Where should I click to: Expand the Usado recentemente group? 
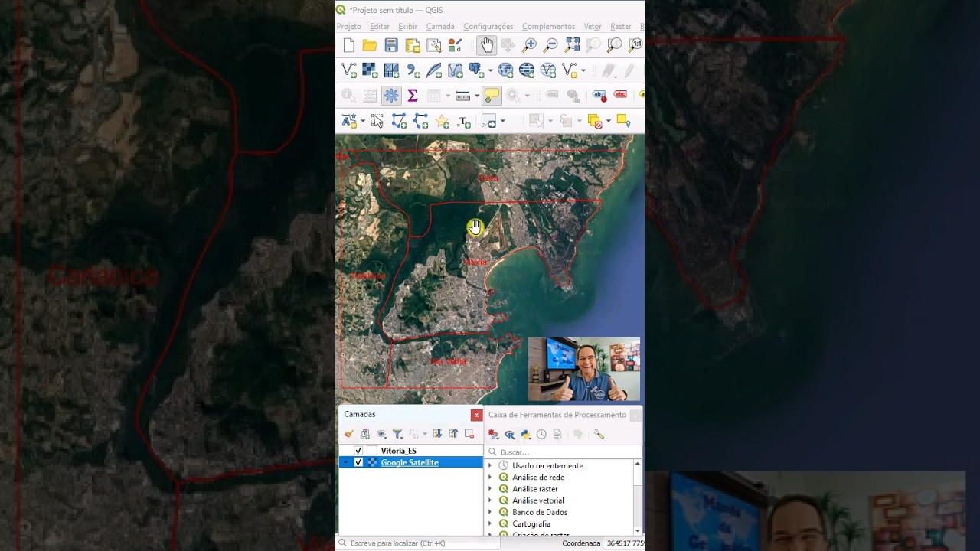coord(490,465)
